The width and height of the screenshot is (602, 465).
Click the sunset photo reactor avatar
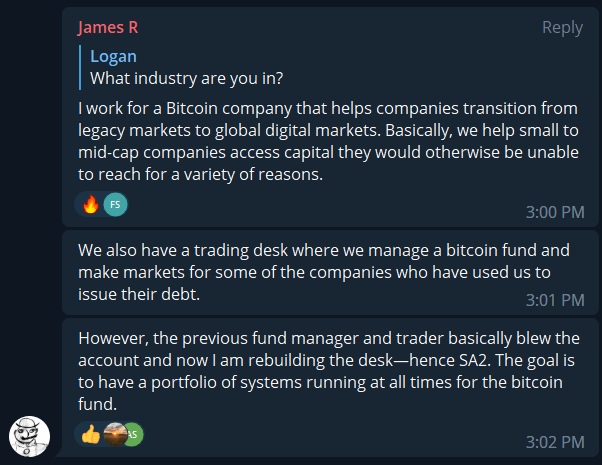[114, 434]
